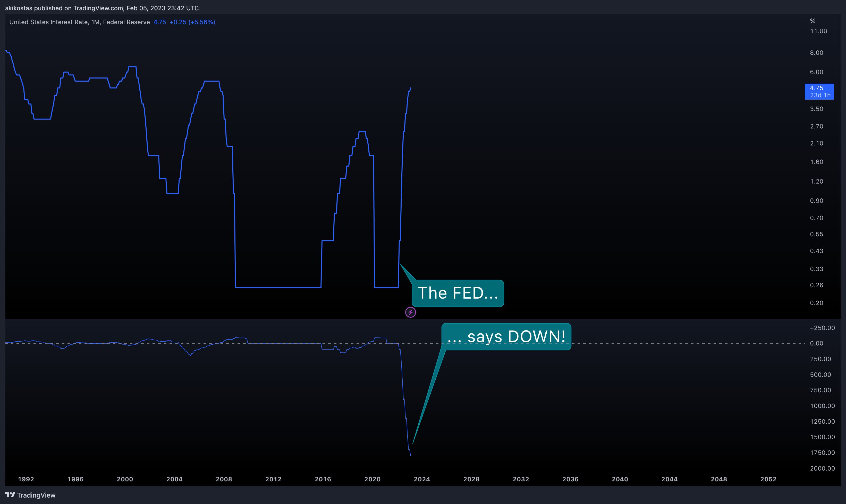Click the 2040 label on time axis

(620, 479)
